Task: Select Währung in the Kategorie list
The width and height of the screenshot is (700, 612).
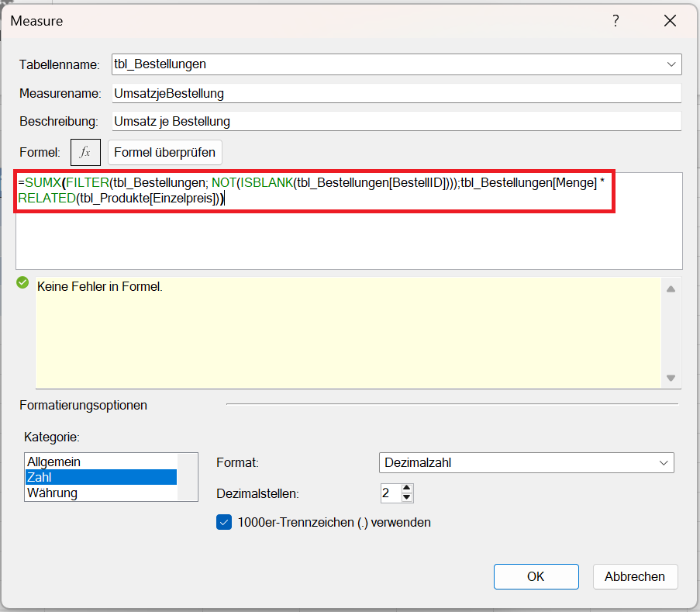Action: point(53,493)
